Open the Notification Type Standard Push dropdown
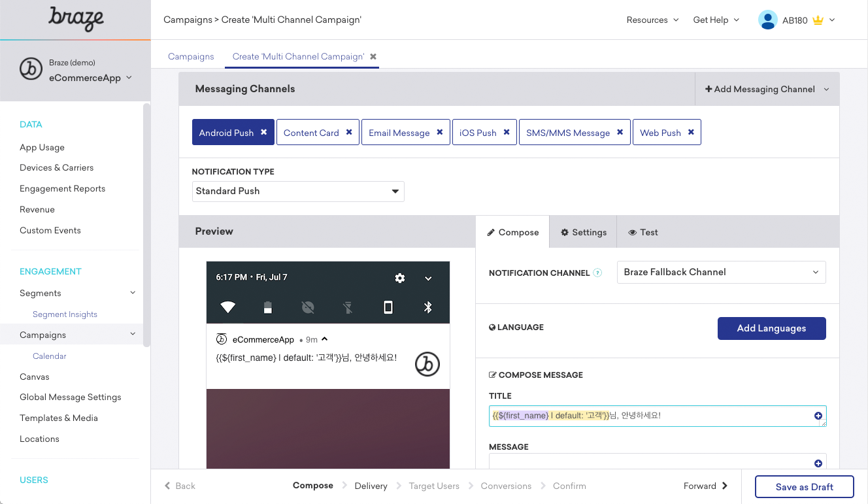This screenshot has width=868, height=504. pos(298,191)
